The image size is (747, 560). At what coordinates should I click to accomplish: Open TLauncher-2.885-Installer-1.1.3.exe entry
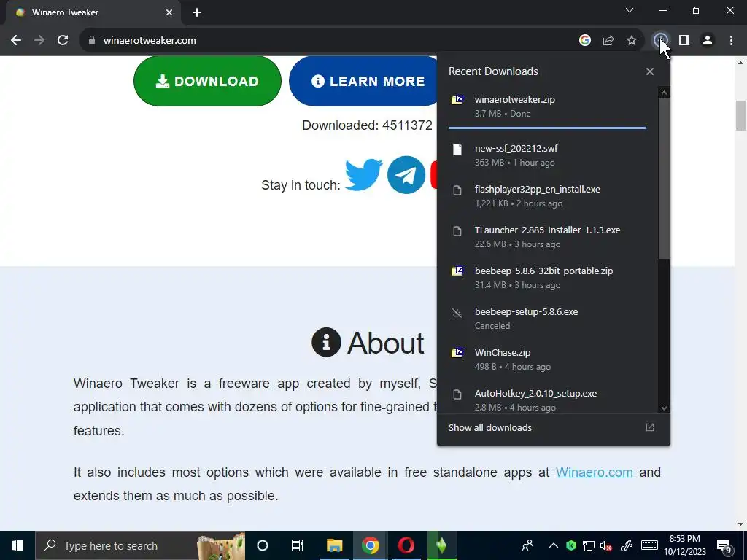[547, 237]
